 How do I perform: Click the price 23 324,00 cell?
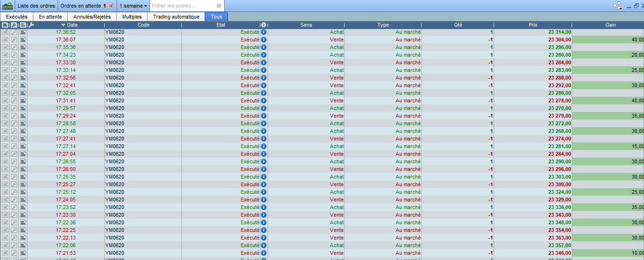coord(560,192)
